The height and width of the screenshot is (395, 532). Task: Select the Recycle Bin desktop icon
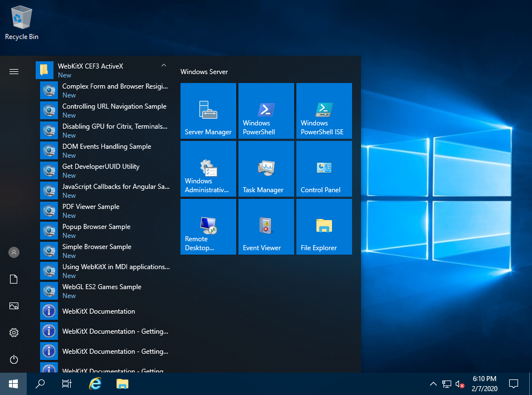tap(22, 23)
